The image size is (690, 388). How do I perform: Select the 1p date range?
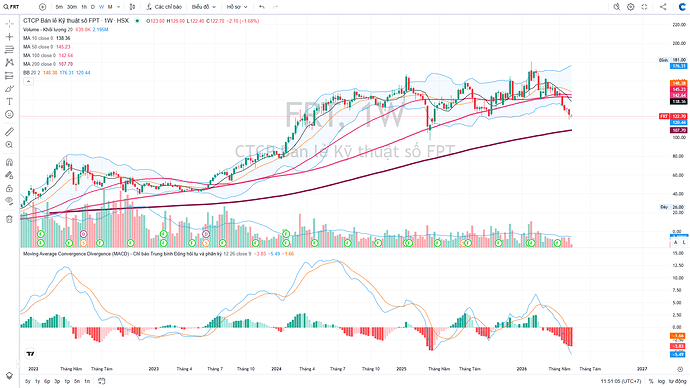coord(67,381)
